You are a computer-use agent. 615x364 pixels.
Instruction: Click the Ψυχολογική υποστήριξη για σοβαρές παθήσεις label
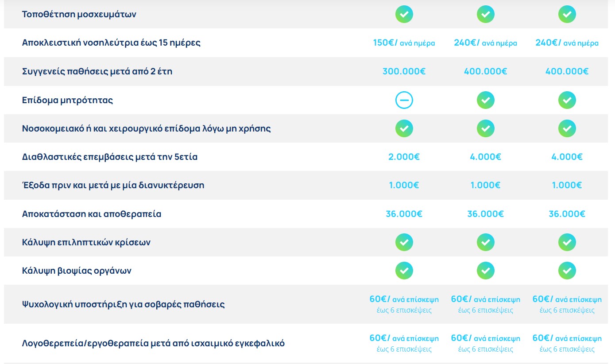click(123, 305)
